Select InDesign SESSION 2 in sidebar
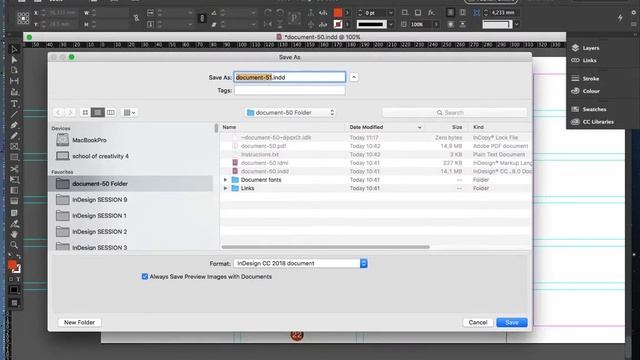 click(x=131, y=231)
